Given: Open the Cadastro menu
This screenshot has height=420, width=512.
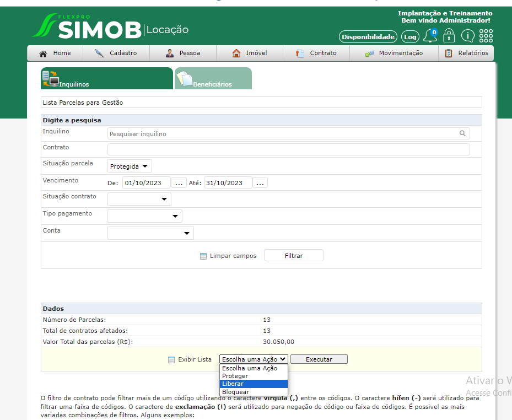Looking at the screenshot, I should [x=116, y=53].
